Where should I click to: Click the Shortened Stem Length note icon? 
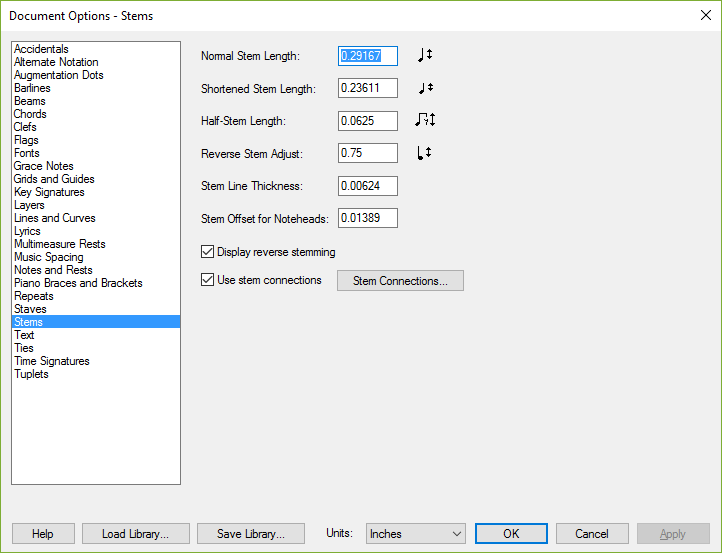[x=426, y=87]
